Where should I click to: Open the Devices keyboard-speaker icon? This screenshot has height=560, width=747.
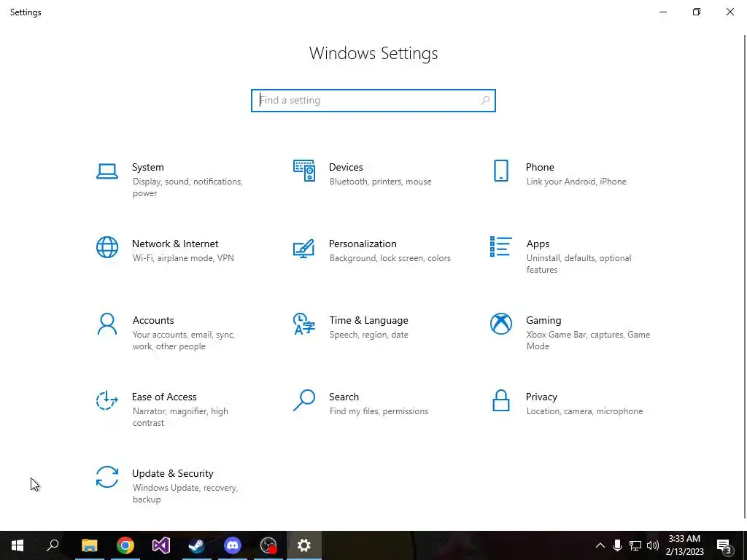(304, 171)
